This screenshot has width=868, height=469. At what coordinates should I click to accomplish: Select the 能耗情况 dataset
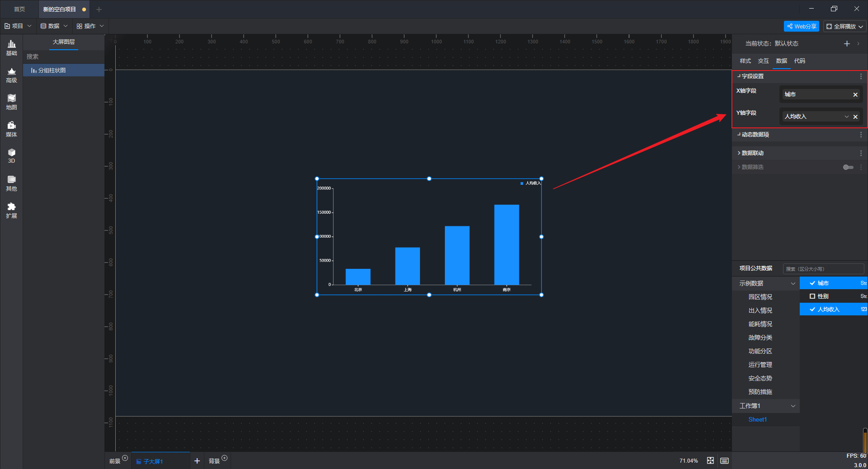pos(760,324)
